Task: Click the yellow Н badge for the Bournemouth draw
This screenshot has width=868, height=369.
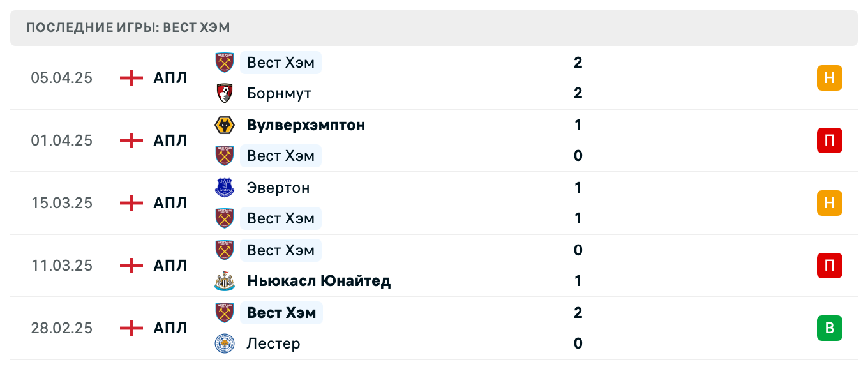Action: 829,77
